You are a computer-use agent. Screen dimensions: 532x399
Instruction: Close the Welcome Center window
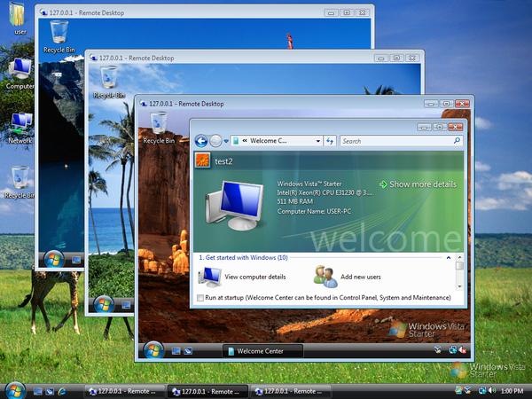[x=456, y=127]
